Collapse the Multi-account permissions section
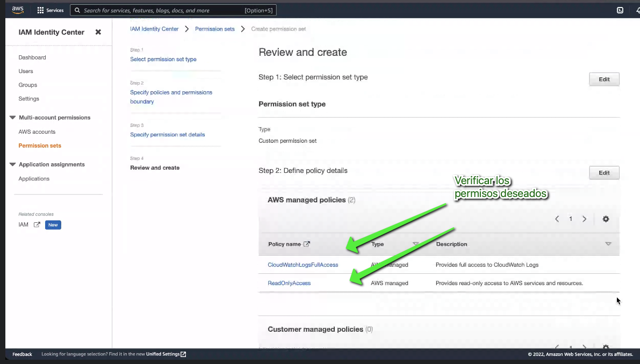 (13, 118)
